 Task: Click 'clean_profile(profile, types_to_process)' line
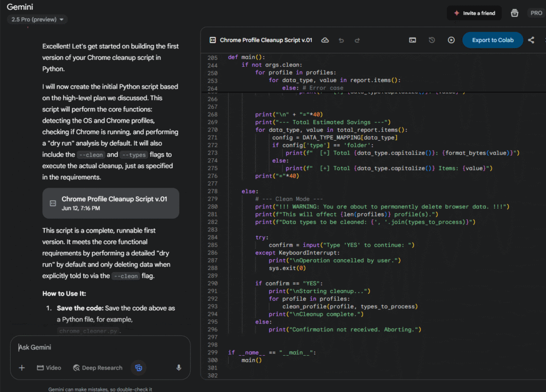350,306
